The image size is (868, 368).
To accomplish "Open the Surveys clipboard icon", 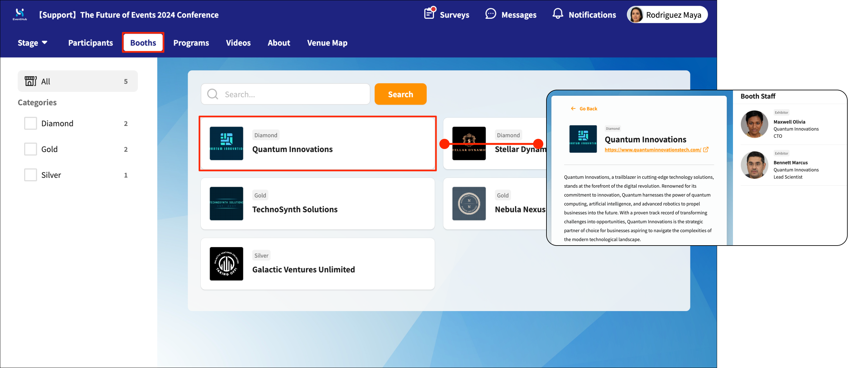I will coord(430,13).
